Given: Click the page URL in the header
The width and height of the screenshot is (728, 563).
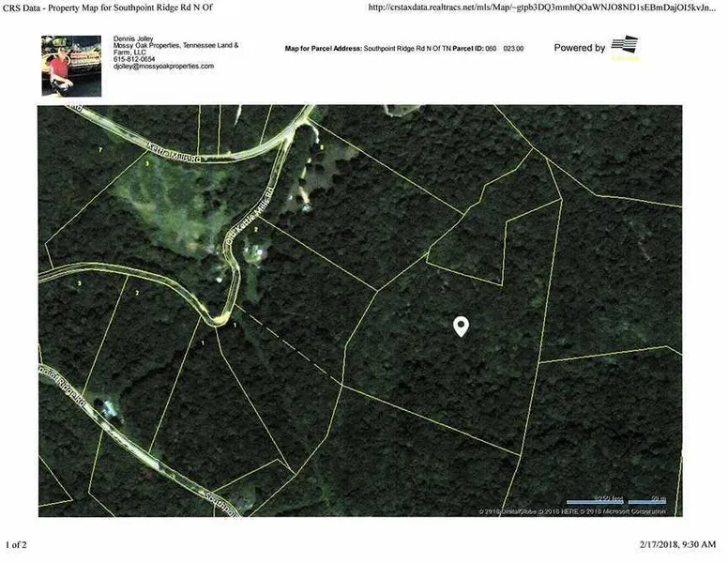Looking at the screenshot, I should [540, 8].
